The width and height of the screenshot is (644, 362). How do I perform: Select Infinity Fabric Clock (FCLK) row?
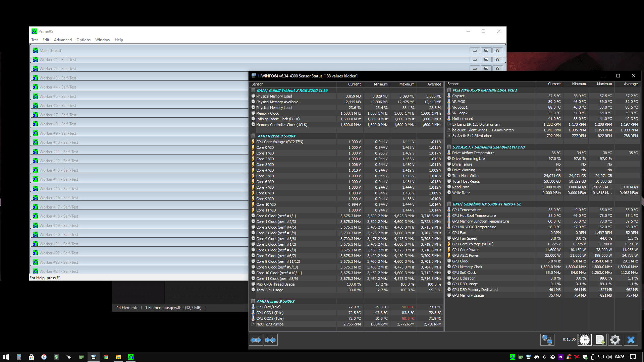point(346,119)
